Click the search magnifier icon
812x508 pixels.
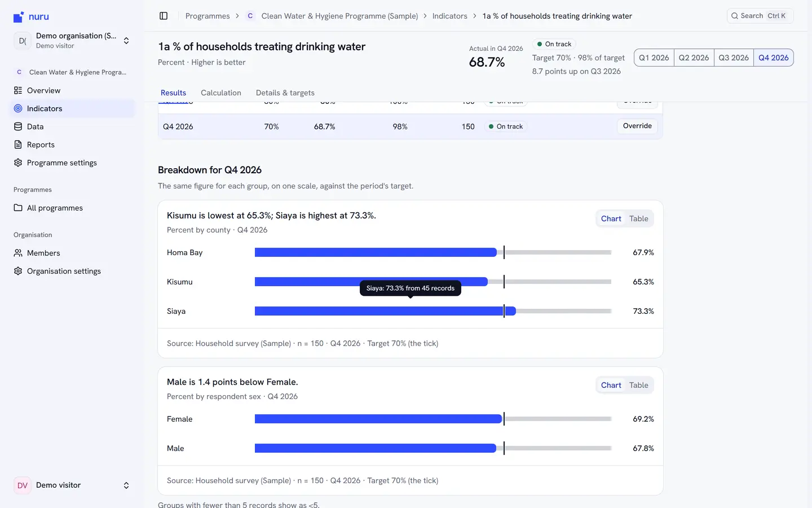735,16
